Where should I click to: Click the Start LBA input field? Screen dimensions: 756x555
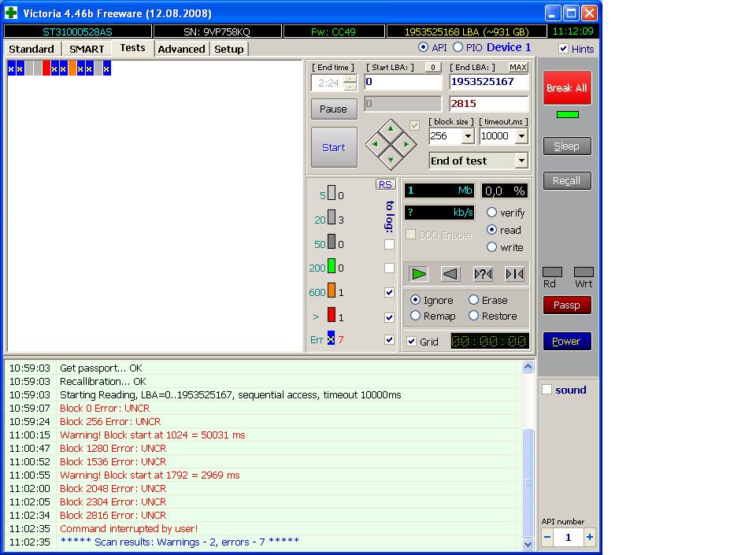click(402, 82)
